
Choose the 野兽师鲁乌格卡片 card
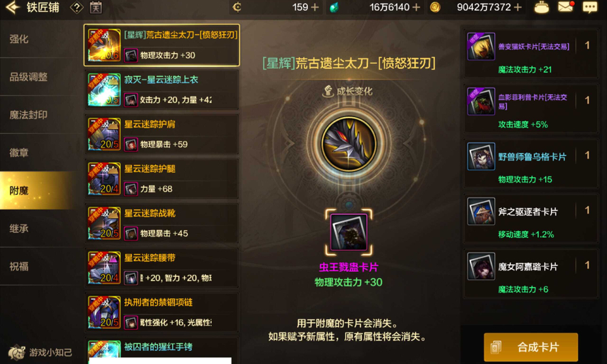pyautogui.click(x=531, y=164)
